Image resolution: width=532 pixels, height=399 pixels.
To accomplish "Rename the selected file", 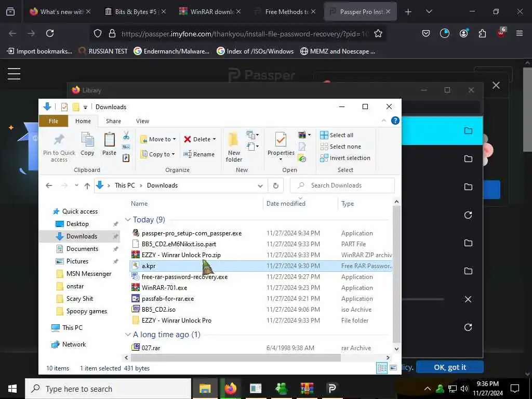I will tap(199, 154).
